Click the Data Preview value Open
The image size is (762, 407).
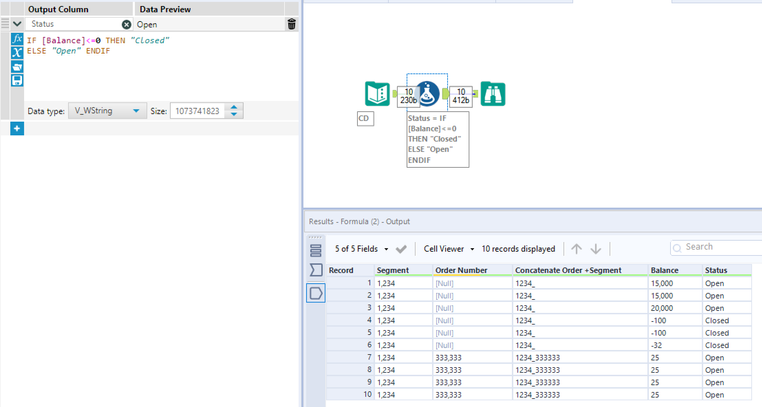point(147,24)
